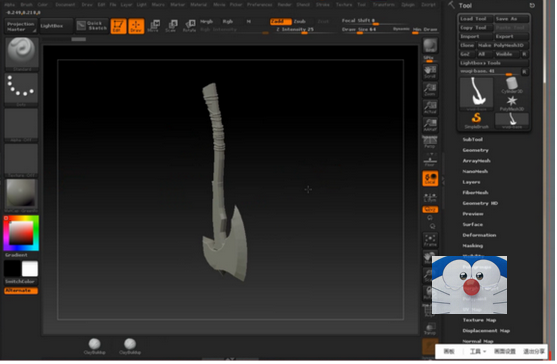
Task: Open Projection Master
Action: tap(21, 26)
